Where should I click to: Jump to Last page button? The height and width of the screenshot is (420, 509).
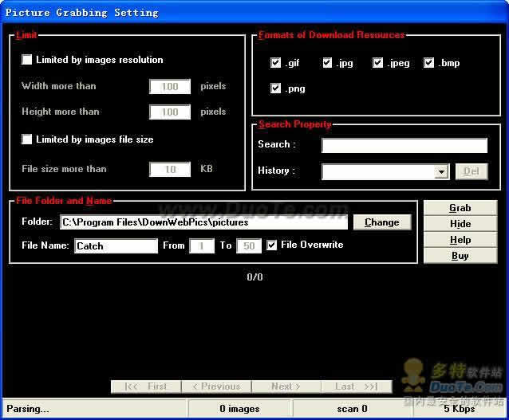click(357, 387)
